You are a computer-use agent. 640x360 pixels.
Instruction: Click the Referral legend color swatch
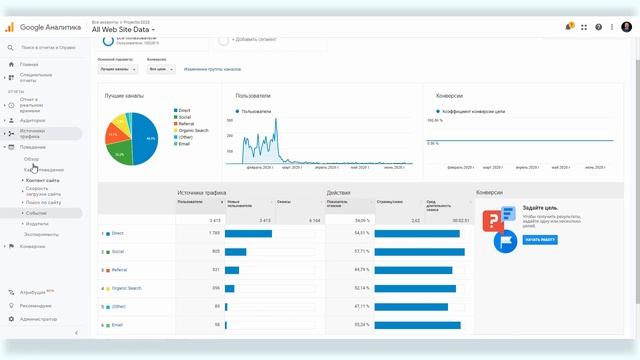click(176, 124)
